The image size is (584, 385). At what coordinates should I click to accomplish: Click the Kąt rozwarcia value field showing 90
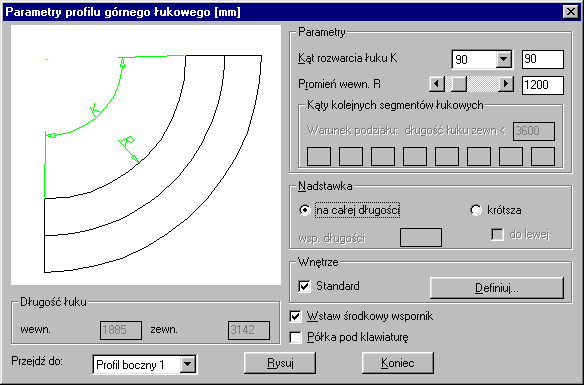[x=543, y=59]
